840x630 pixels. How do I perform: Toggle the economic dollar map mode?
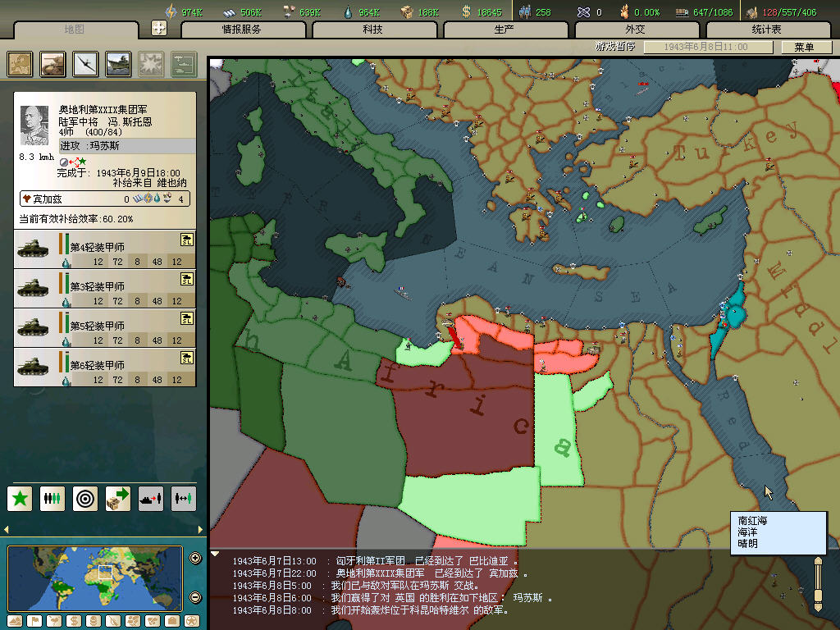[72, 620]
